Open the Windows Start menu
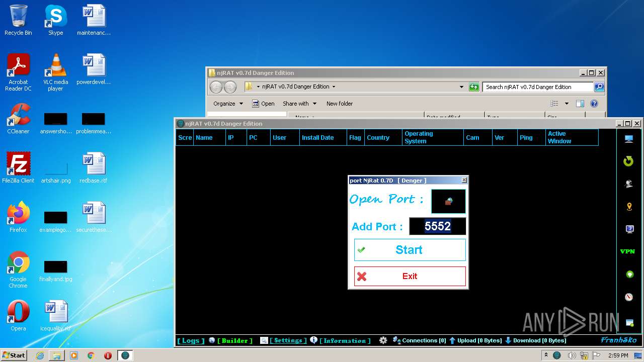 click(x=14, y=355)
